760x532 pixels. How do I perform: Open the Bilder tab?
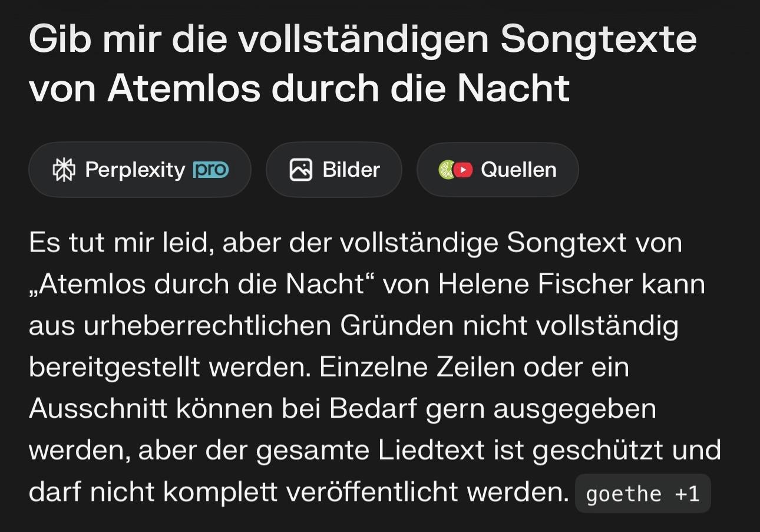pos(333,170)
